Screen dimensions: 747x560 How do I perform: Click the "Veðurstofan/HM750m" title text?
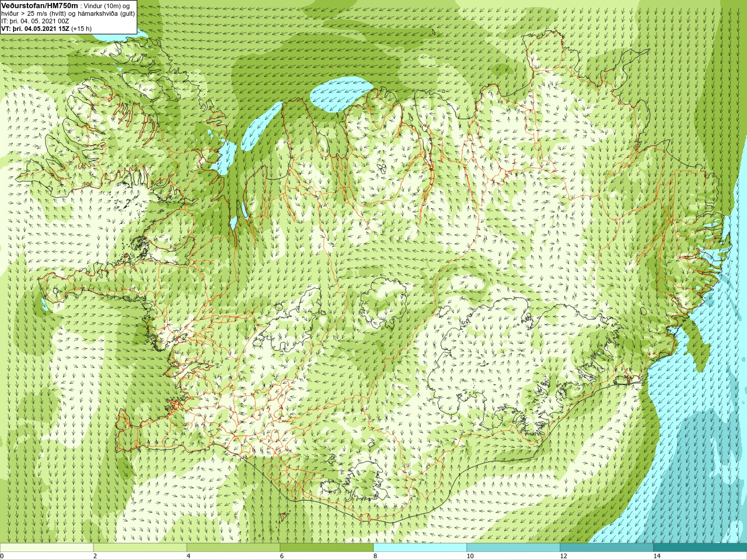coord(40,5)
